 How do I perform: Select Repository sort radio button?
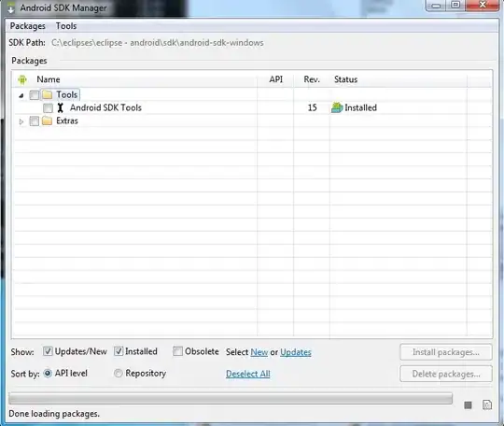point(119,374)
